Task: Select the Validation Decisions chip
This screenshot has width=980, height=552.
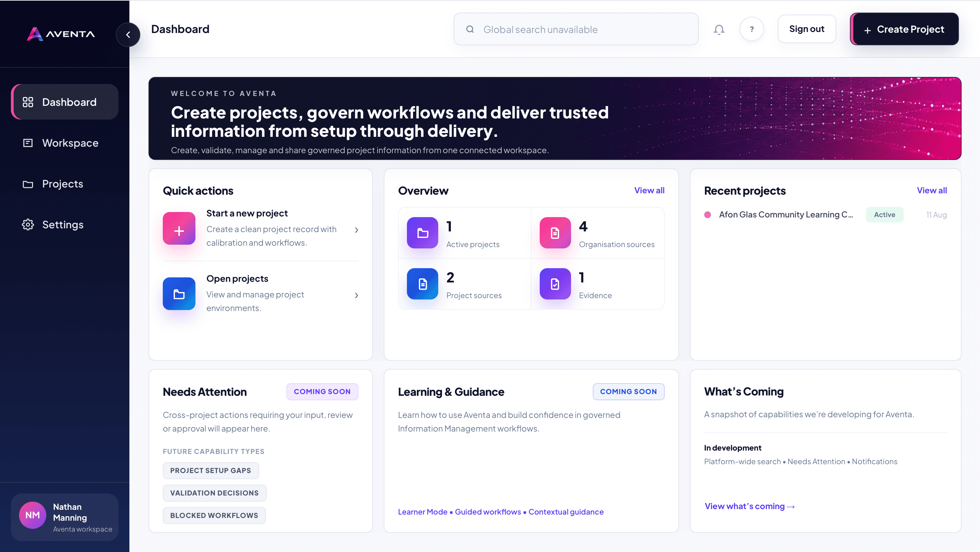Action: click(x=215, y=493)
